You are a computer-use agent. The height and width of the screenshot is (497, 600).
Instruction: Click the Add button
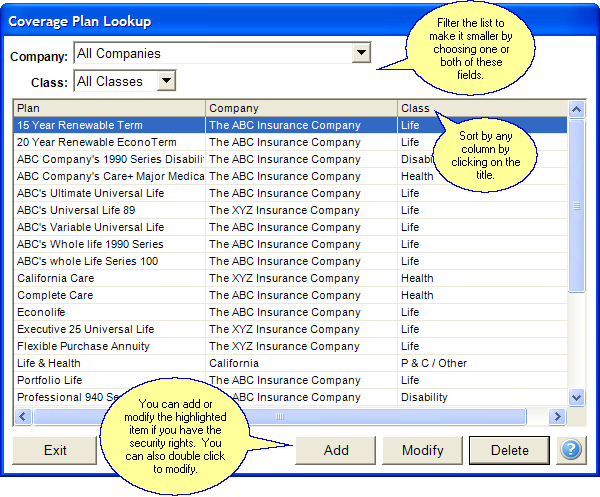(336, 450)
